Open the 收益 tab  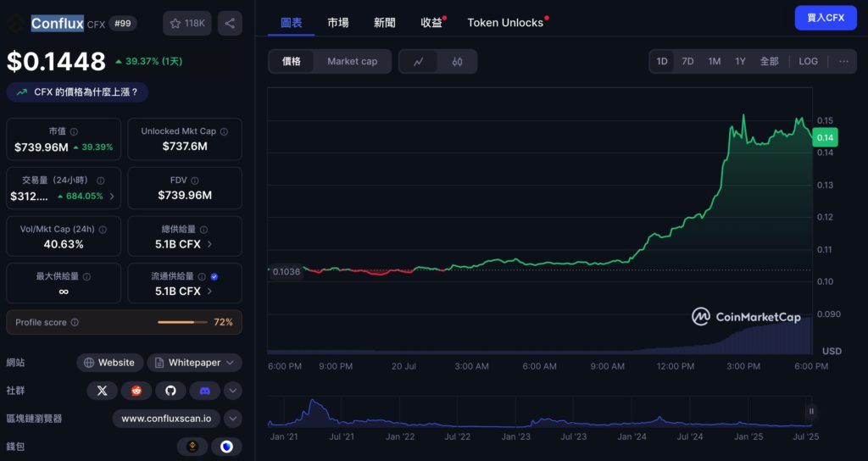(432, 23)
